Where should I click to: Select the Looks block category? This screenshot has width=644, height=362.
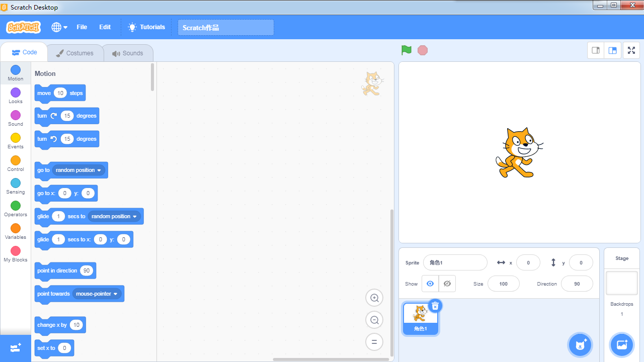coord(16,96)
